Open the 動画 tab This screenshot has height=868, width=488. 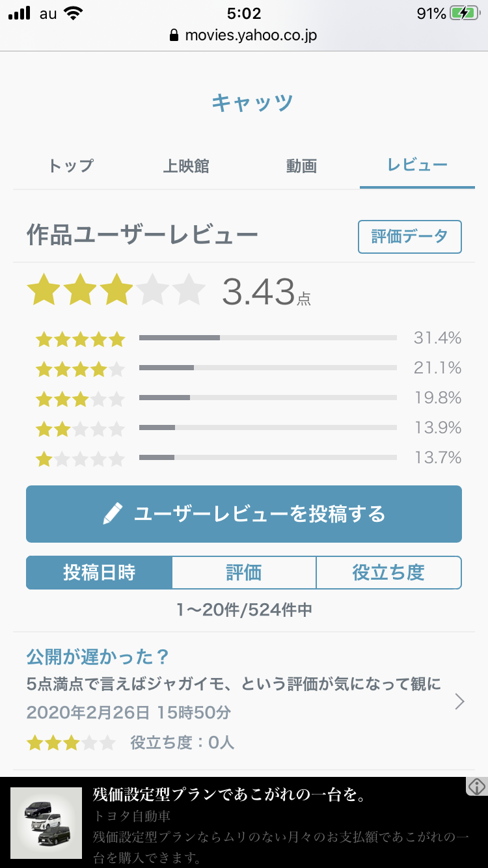301,166
